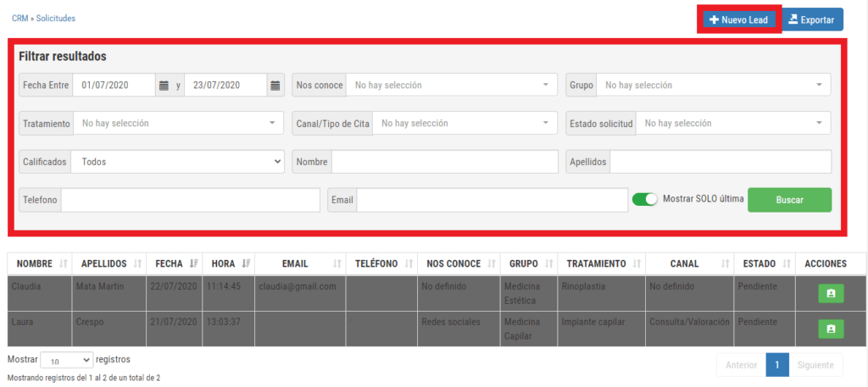Sort table by the Tratamiento column
Viewport: 868px width, 387px height.
click(601, 263)
